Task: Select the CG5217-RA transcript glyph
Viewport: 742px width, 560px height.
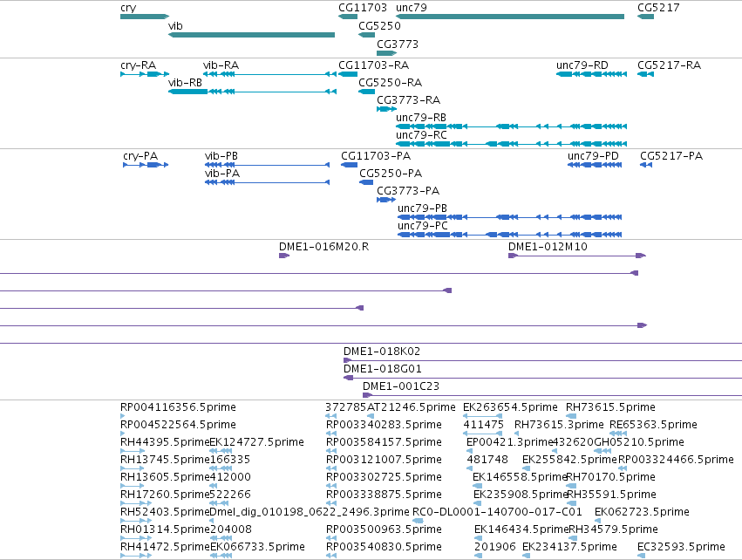Action: pos(645,74)
